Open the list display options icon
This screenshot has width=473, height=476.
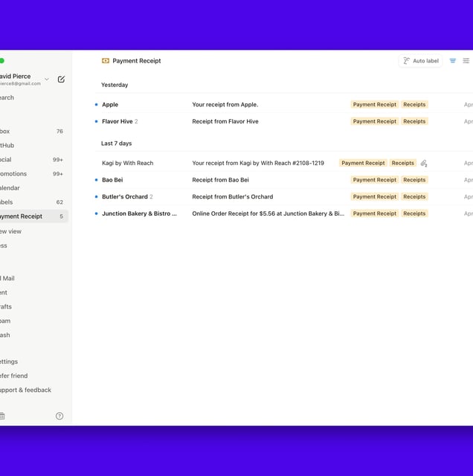[x=466, y=61]
